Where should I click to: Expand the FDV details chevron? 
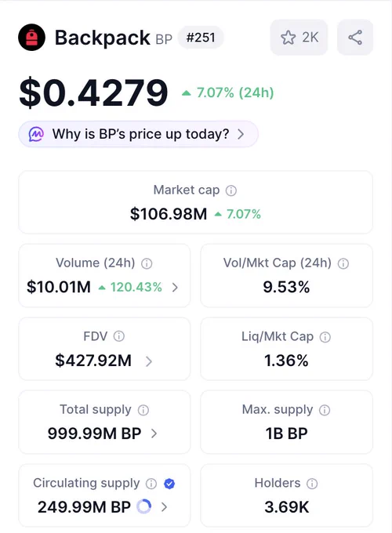pyautogui.click(x=149, y=361)
